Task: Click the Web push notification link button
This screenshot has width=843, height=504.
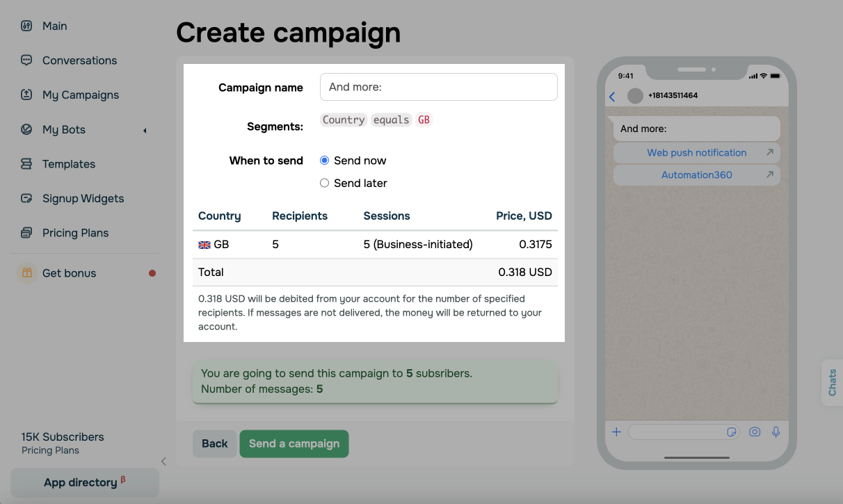Action: coord(696,153)
